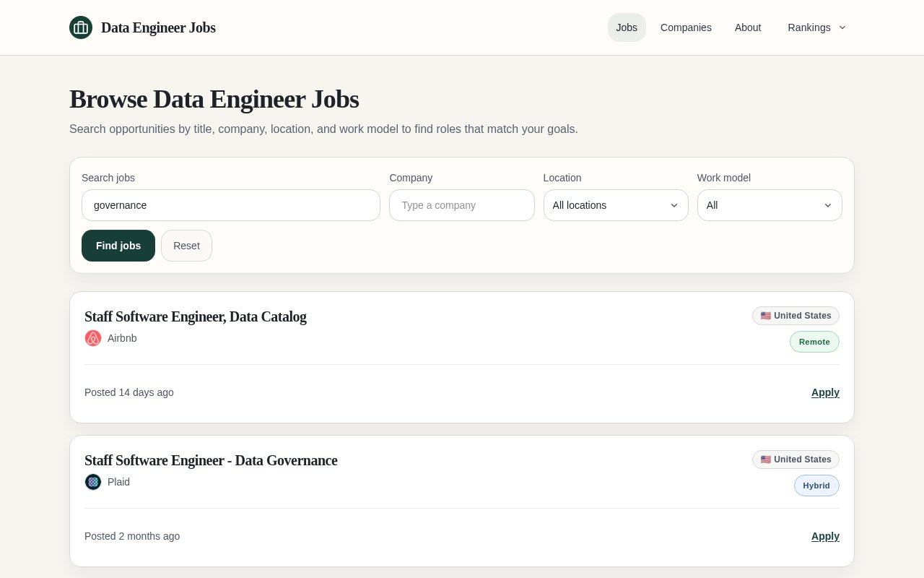Click the Company text field
The image size is (924, 578).
click(462, 205)
